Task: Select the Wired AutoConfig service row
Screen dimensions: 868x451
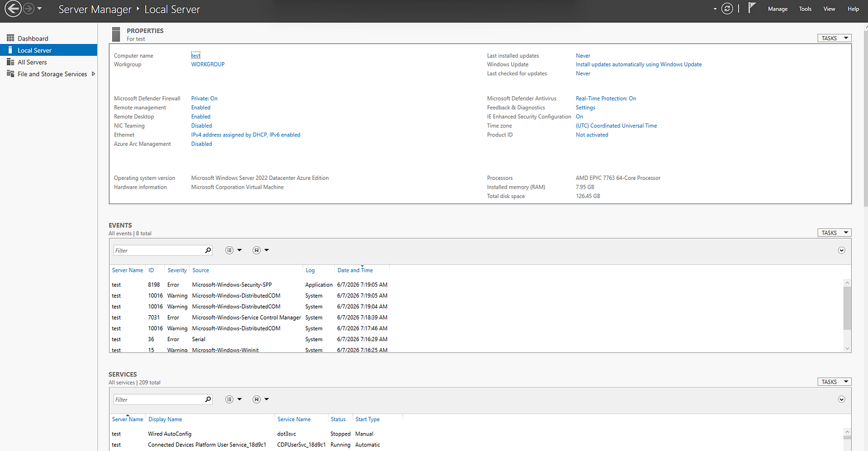Action: [x=476, y=434]
